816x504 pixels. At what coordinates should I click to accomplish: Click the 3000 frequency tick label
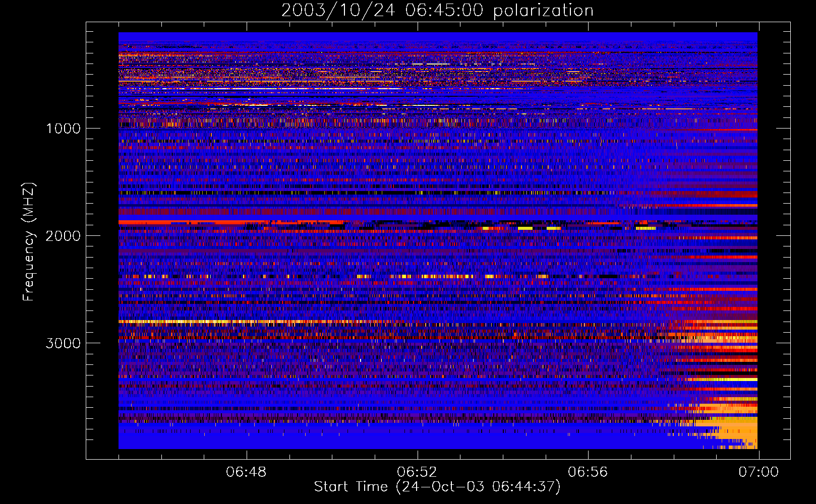point(63,343)
